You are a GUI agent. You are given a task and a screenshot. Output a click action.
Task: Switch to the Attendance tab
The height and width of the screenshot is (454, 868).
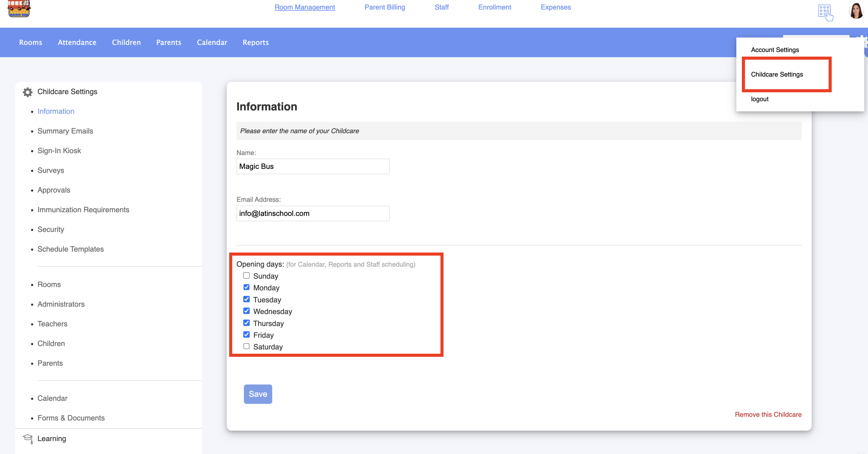click(77, 42)
